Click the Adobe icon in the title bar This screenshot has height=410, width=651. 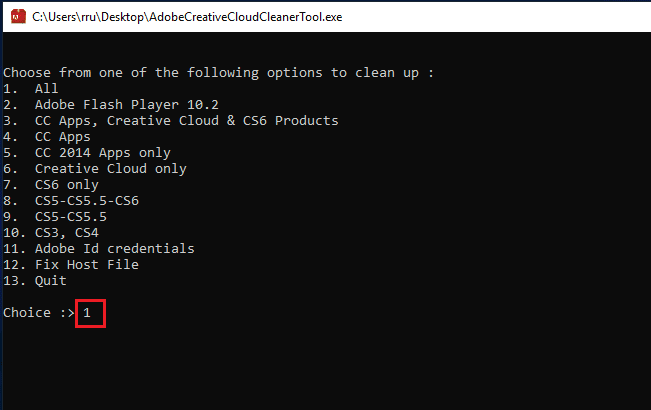pyautogui.click(x=16, y=15)
